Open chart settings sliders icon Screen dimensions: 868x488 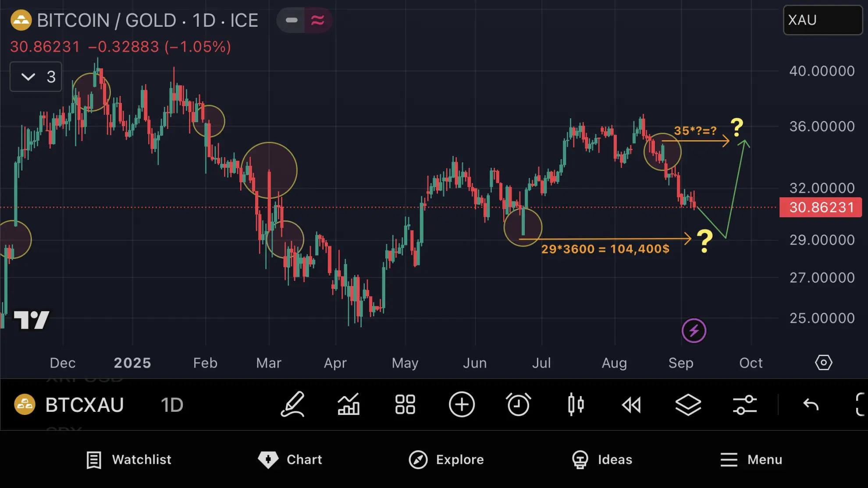[x=744, y=404]
